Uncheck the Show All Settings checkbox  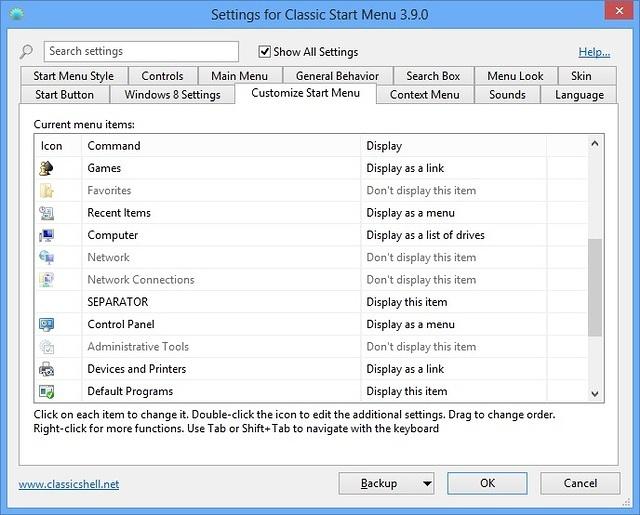click(x=265, y=52)
